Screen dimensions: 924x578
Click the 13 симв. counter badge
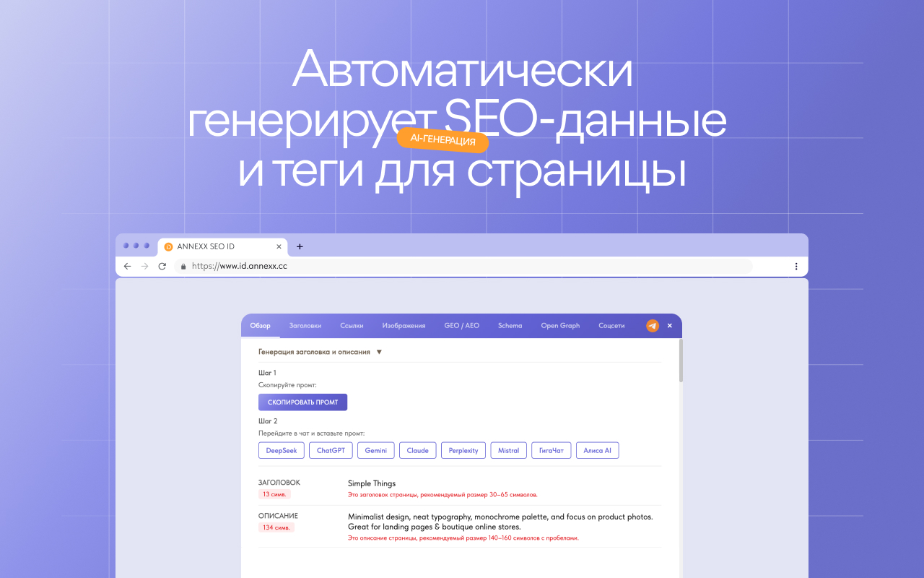click(274, 494)
